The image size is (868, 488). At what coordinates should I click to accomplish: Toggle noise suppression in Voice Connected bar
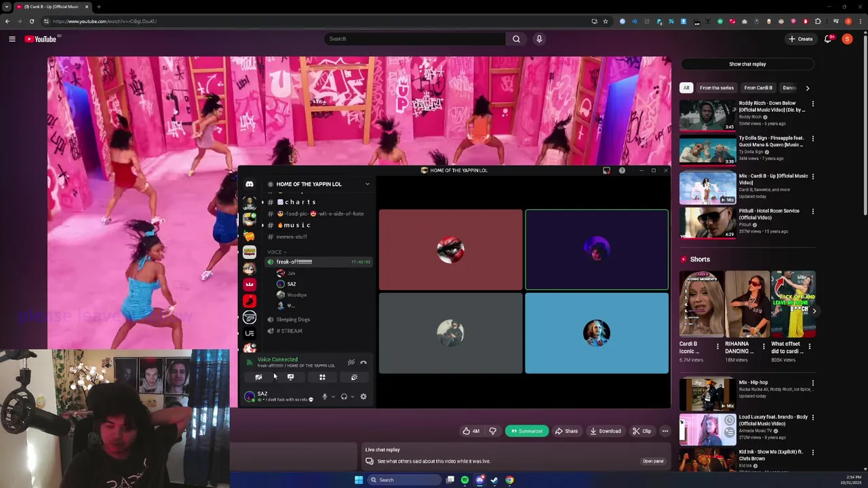coord(351,363)
